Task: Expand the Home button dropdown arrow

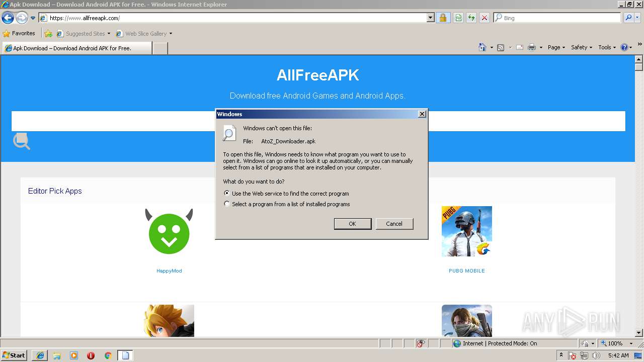Action: pos(491,48)
